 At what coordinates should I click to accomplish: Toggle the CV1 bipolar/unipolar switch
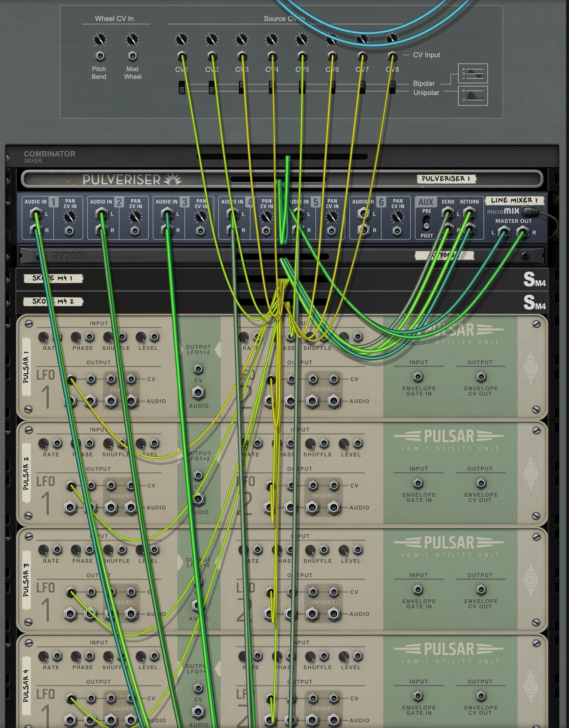(182, 88)
